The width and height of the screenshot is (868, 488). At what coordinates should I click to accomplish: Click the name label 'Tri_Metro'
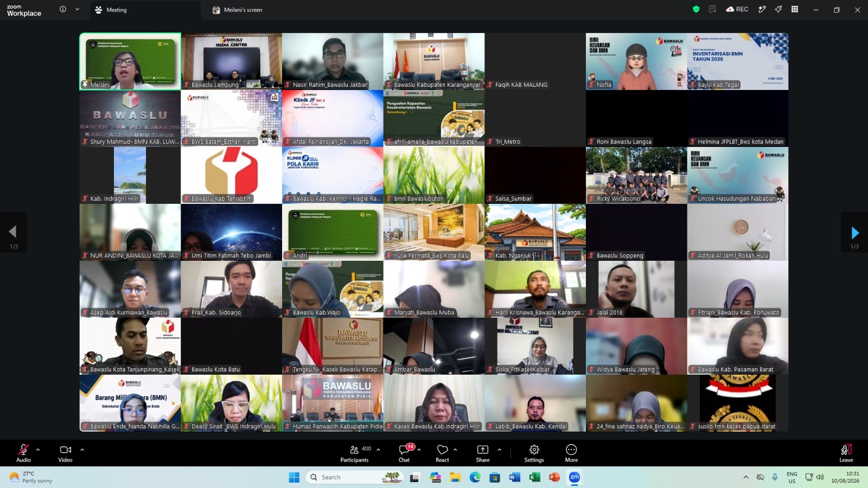coord(508,142)
